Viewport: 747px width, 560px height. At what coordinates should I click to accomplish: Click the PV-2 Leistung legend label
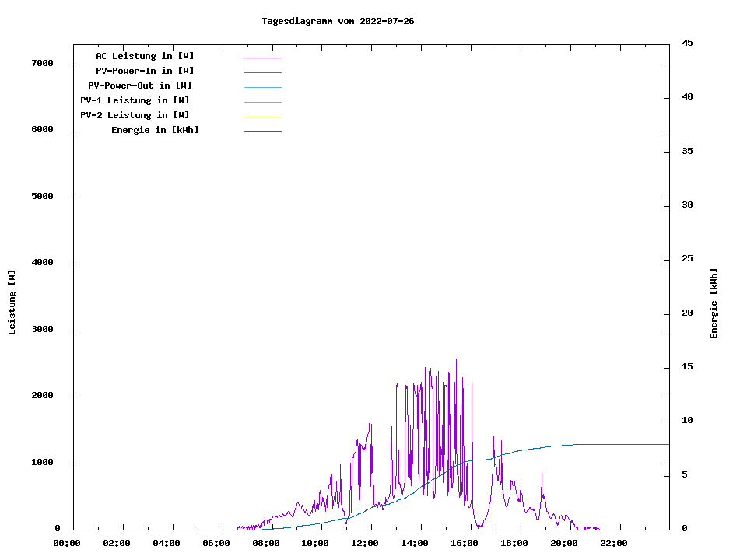coord(135,115)
